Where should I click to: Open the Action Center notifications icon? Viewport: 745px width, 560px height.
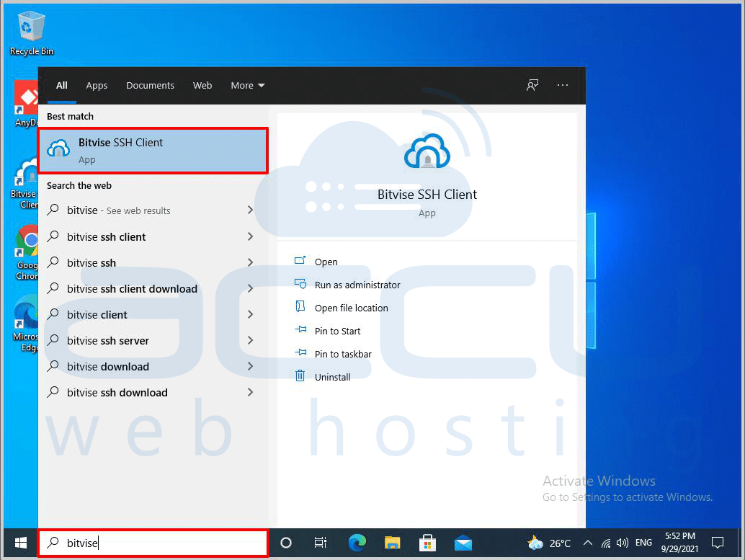[718, 543]
